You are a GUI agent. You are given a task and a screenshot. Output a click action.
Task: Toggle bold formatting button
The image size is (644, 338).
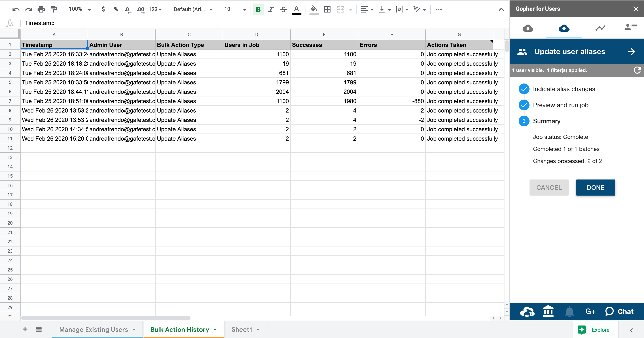tap(258, 9)
